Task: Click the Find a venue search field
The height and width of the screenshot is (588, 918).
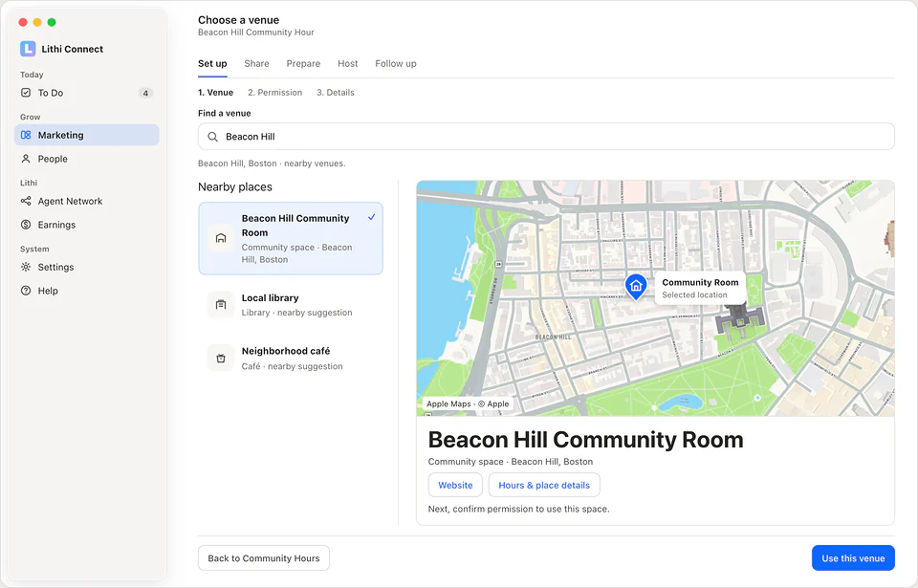Action: coord(546,137)
